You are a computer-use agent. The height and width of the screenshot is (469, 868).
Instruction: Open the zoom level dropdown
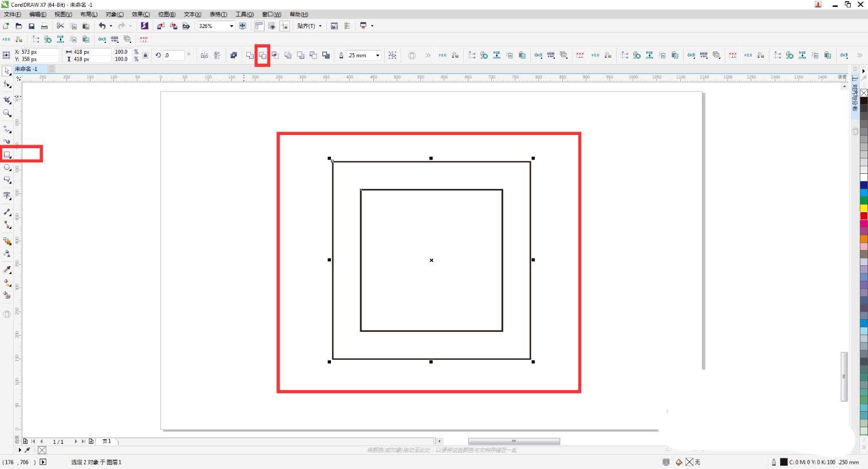pyautogui.click(x=231, y=26)
